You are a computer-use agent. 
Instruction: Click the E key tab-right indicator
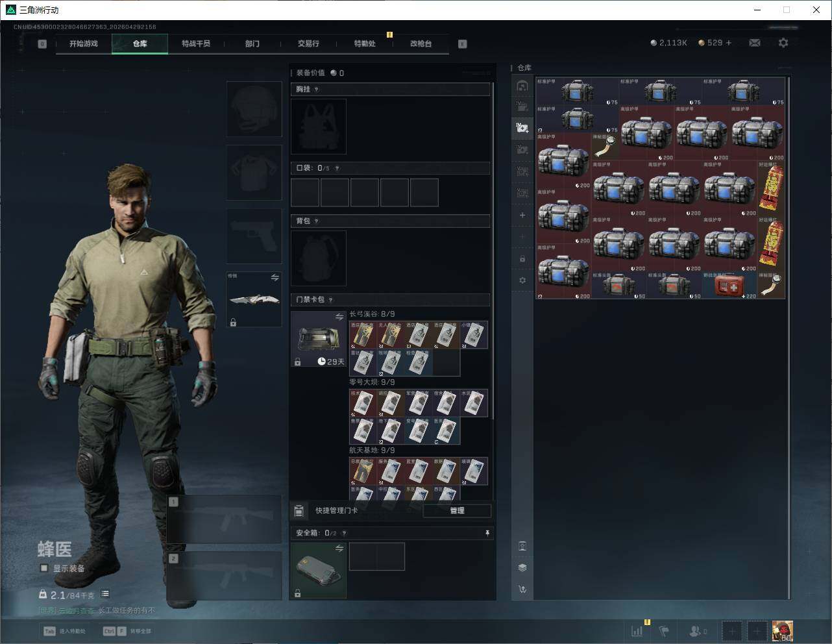(463, 43)
